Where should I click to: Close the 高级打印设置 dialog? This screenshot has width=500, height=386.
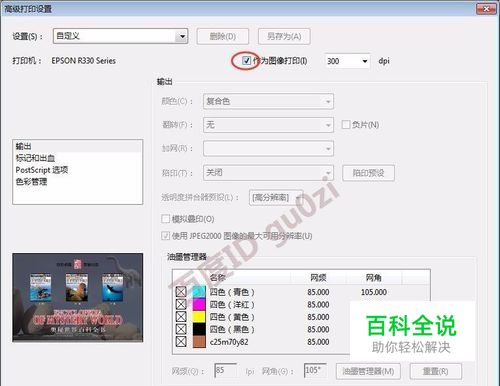(x=486, y=9)
